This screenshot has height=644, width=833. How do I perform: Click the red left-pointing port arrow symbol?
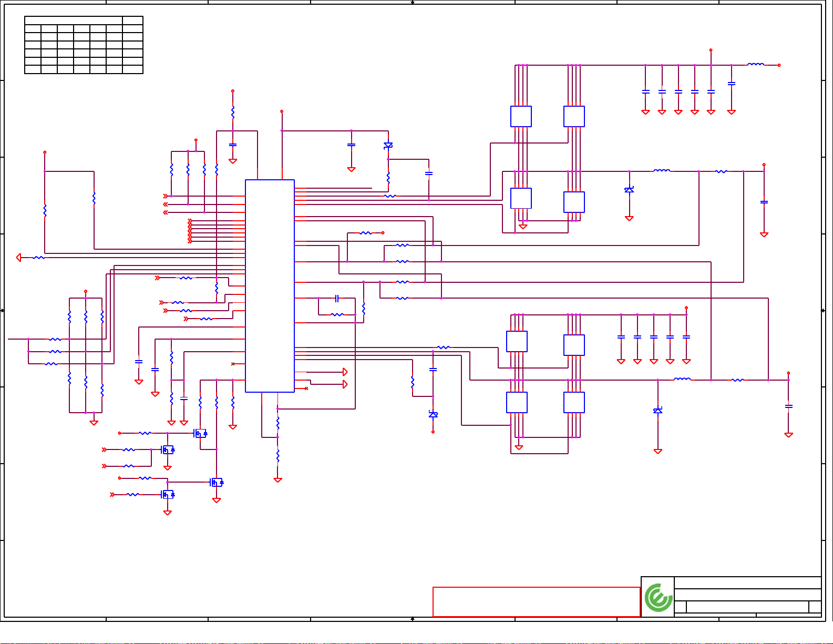pos(19,258)
